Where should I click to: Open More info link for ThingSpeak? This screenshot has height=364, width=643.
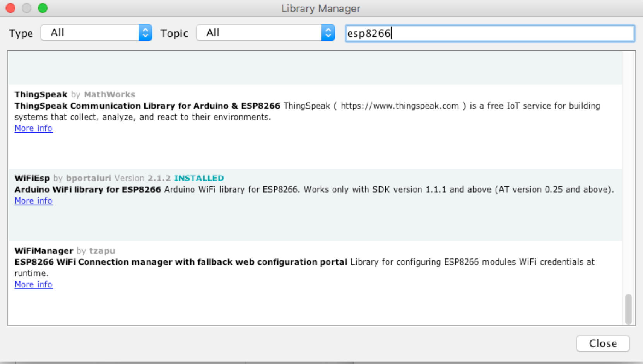(x=34, y=128)
